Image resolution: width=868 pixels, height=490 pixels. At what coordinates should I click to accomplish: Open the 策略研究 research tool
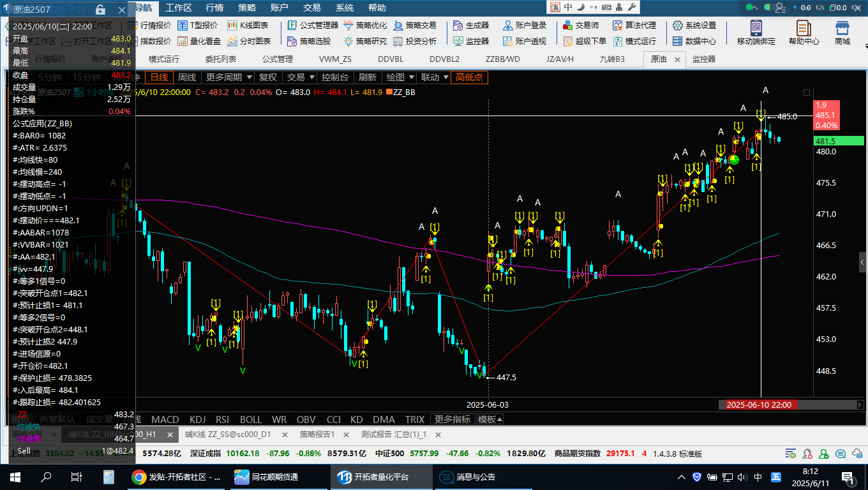[365, 41]
